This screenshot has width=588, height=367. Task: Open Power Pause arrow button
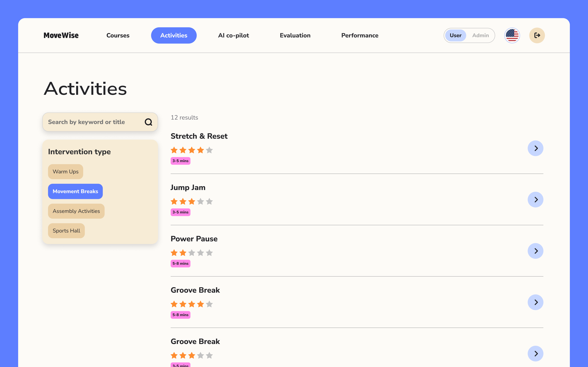(x=535, y=251)
